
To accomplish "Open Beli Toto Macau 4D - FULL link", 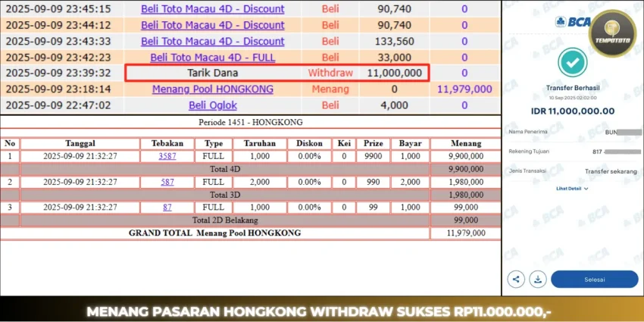I will click(x=212, y=58).
